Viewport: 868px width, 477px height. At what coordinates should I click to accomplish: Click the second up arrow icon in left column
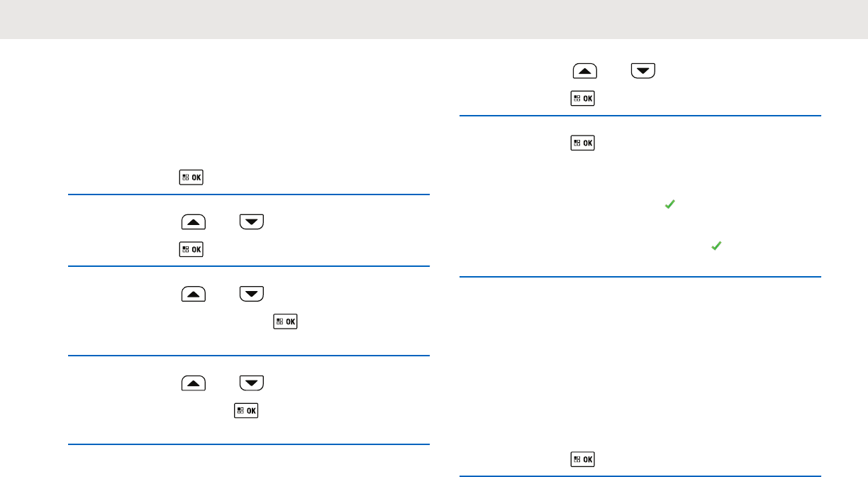click(194, 293)
